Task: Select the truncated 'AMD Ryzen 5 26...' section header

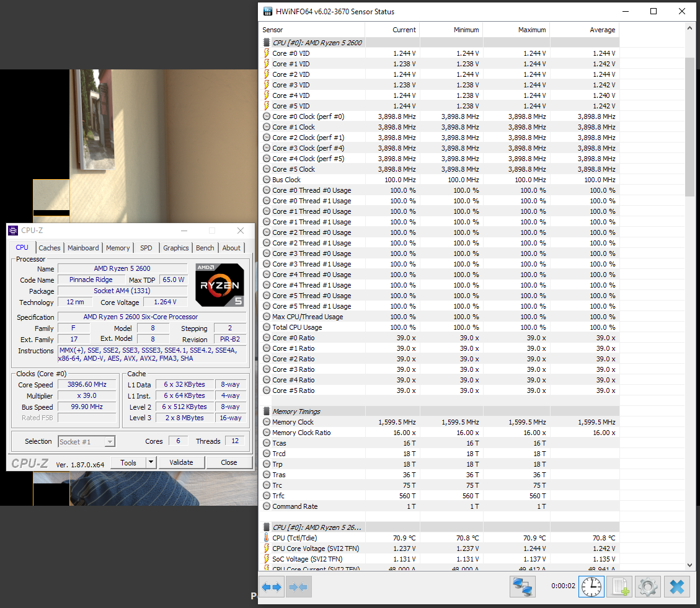Action: [x=440, y=527]
